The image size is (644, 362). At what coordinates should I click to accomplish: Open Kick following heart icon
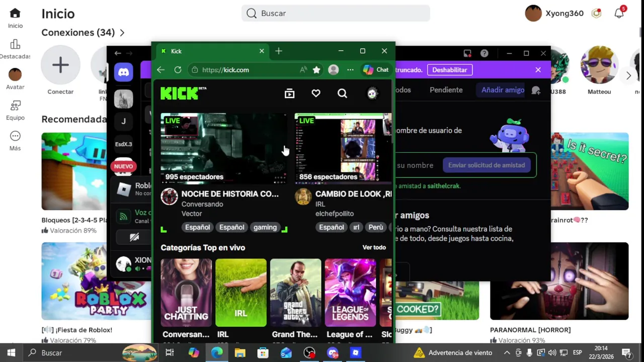316,94
